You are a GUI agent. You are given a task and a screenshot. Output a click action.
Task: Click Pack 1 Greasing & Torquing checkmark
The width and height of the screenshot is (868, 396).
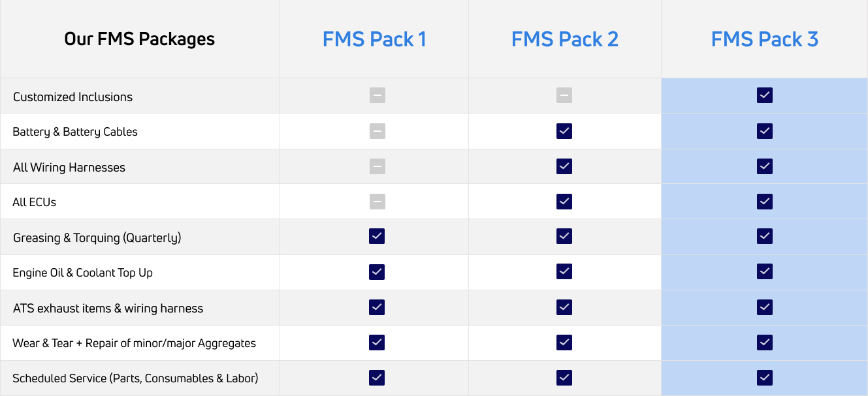[377, 236]
